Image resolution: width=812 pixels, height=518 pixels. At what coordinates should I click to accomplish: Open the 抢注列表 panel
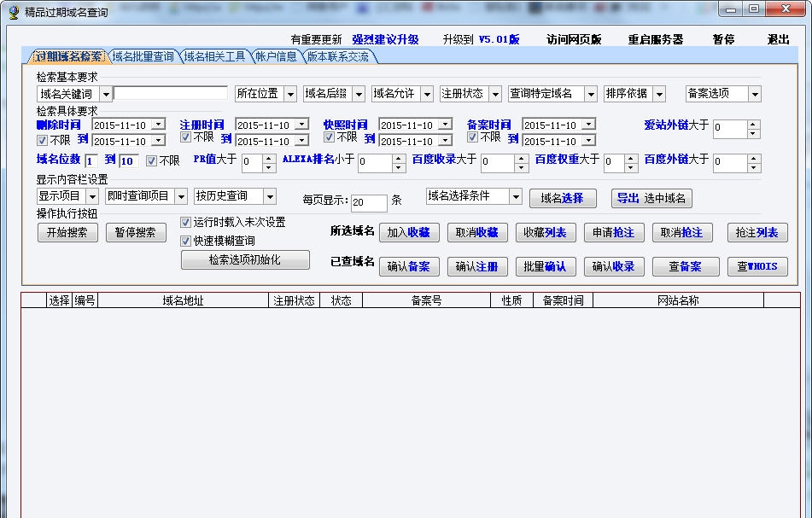coord(757,231)
